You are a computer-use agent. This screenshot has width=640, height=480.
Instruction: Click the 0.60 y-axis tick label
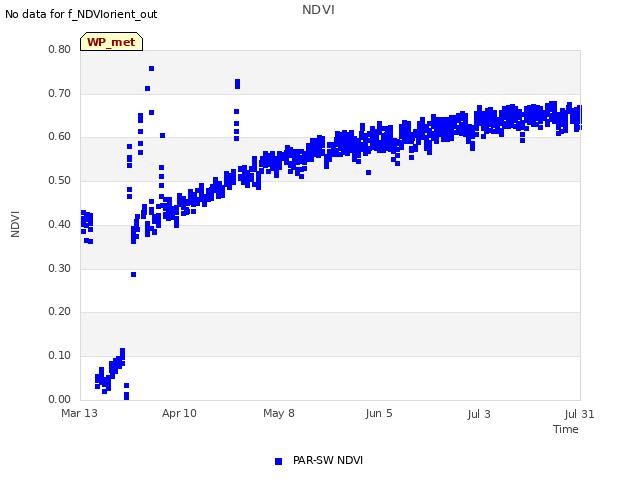coord(60,137)
